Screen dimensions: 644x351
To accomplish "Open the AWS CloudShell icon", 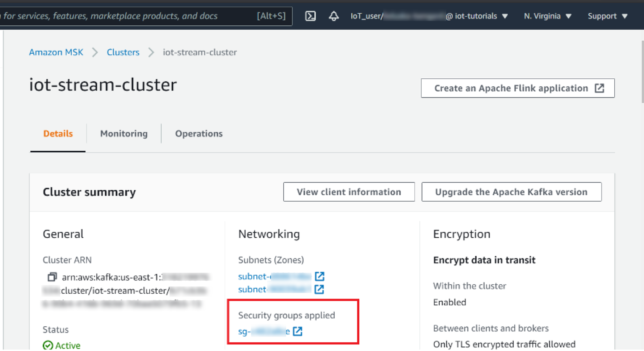I will 310,16.
